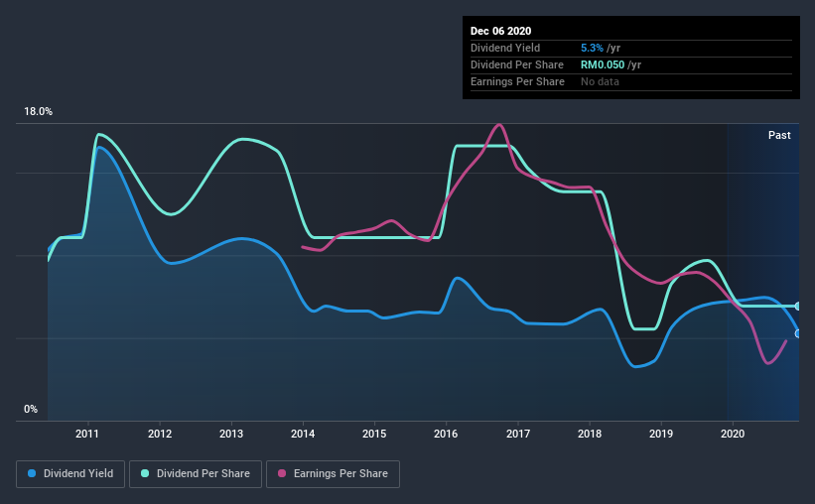Click the 2011 x-axis label
This screenshot has height=504, width=815.
coord(87,434)
